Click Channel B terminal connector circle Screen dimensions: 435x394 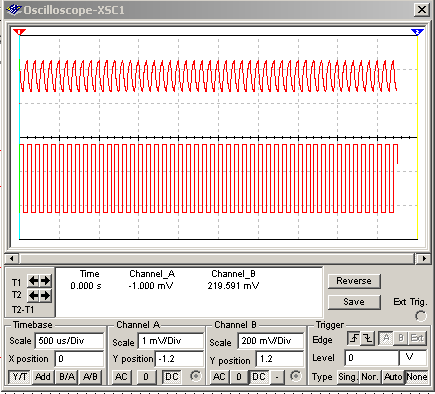pos(295,376)
